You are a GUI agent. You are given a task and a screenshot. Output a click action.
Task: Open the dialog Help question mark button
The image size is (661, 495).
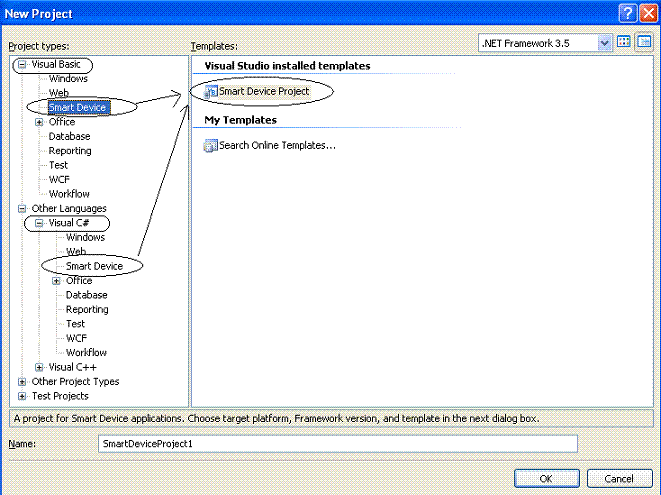pyautogui.click(x=628, y=13)
